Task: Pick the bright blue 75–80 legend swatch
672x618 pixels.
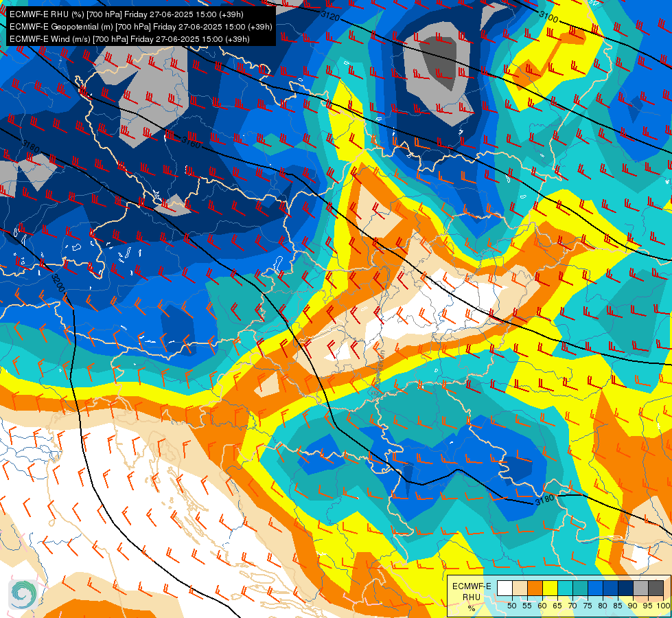Action: [595, 588]
